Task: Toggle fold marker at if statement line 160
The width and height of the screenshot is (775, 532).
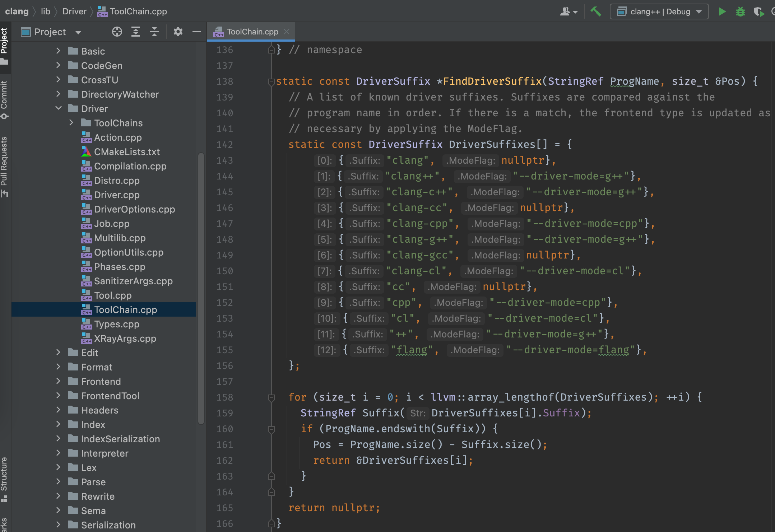Action: pos(272,429)
